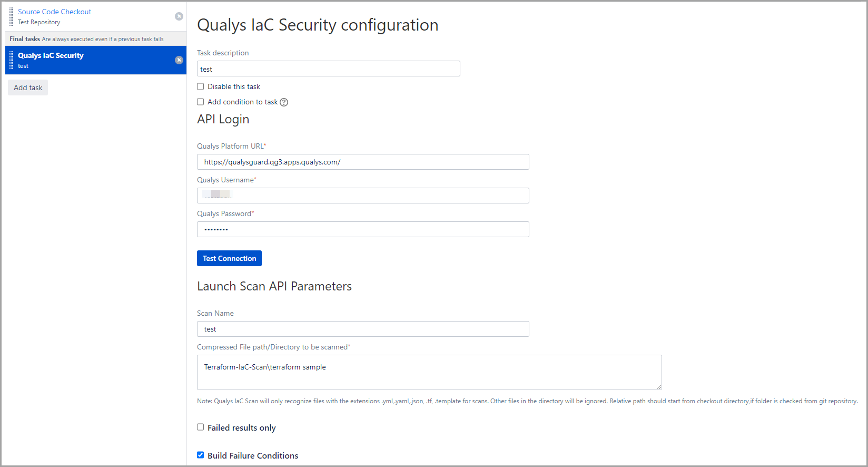Open help for Add condition to task
The width and height of the screenshot is (868, 467).
click(x=284, y=102)
